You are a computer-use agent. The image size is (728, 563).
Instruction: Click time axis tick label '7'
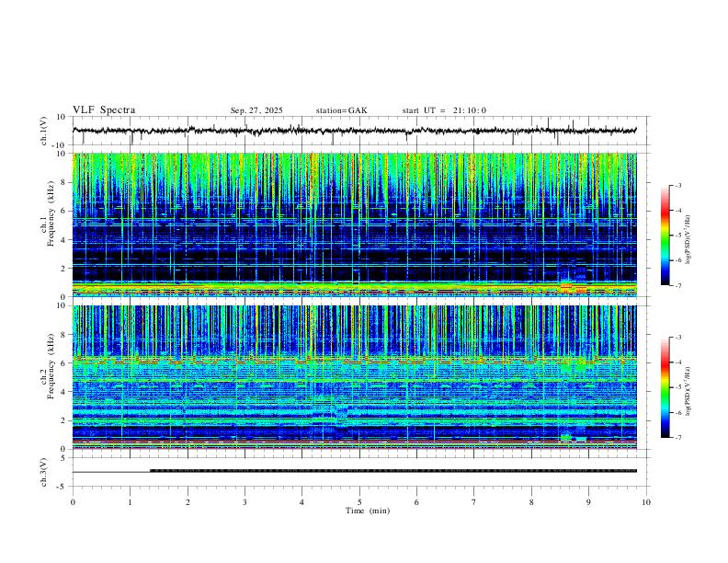(474, 502)
